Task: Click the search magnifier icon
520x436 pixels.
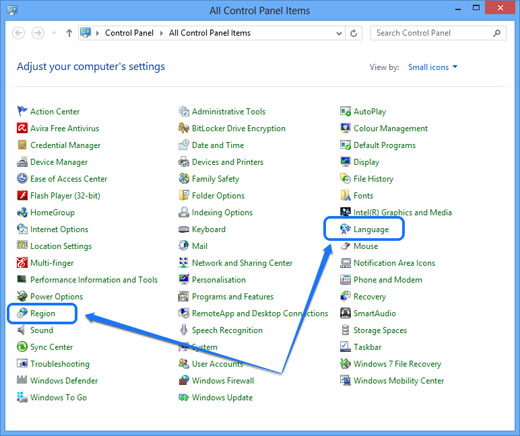Action: 497,33
